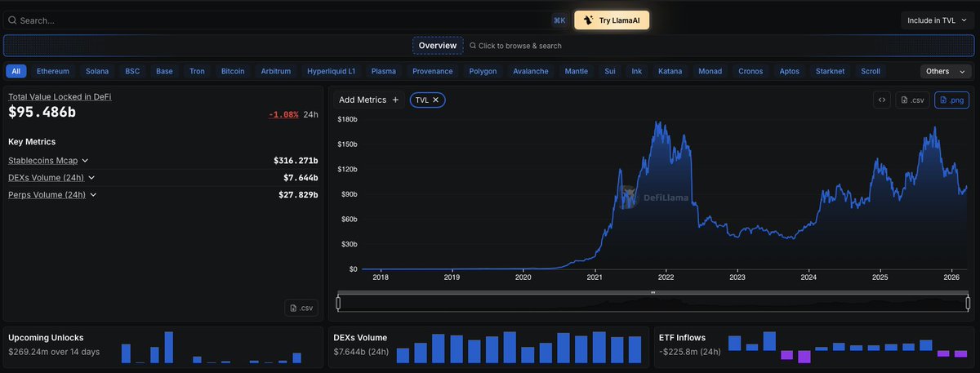Remove the TVL metric chip
Viewport: 980px width, 373px height.
click(x=436, y=100)
